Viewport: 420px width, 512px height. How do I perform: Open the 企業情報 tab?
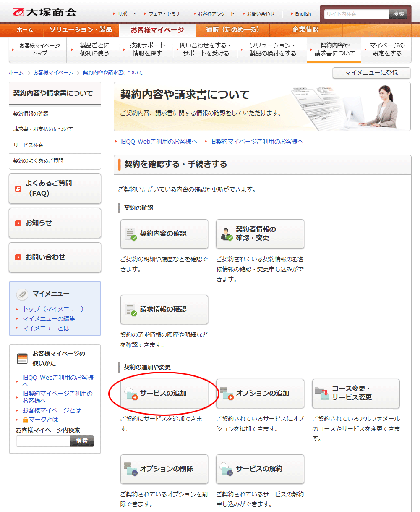pyautogui.click(x=305, y=30)
